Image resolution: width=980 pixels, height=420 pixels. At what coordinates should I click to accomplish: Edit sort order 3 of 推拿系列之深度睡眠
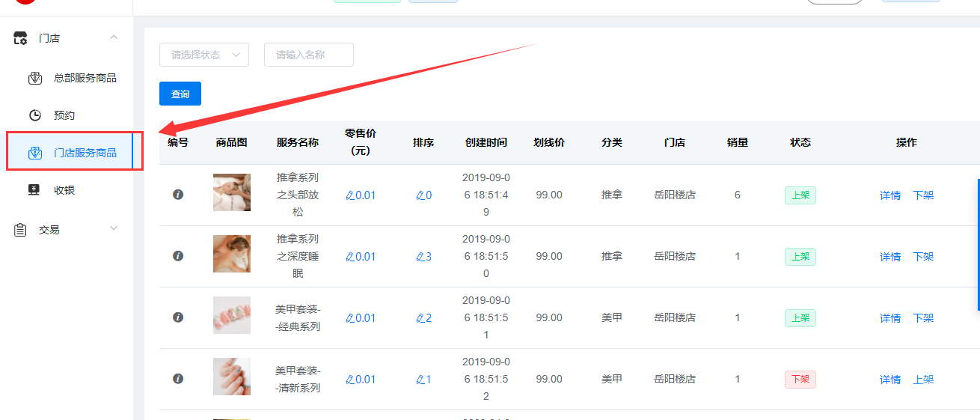click(x=423, y=257)
